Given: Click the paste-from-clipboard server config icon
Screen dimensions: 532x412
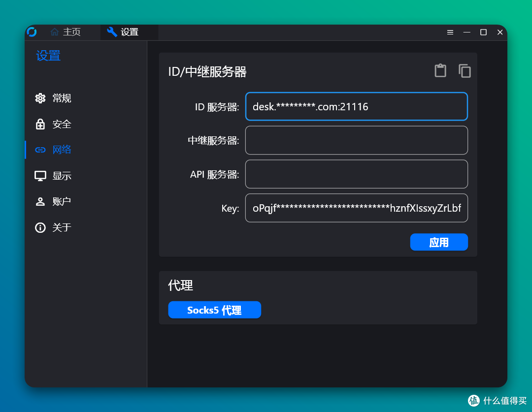Looking at the screenshot, I should (440, 70).
